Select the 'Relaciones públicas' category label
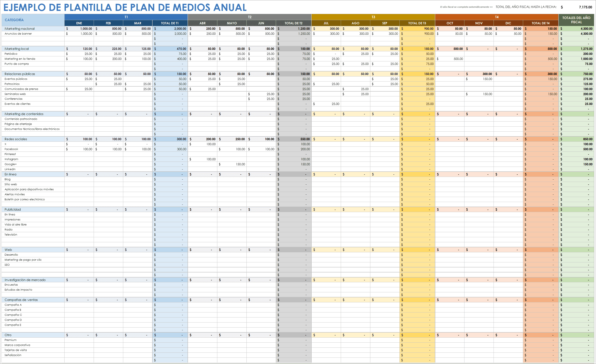This screenshot has height=364, width=596. click(x=19, y=74)
